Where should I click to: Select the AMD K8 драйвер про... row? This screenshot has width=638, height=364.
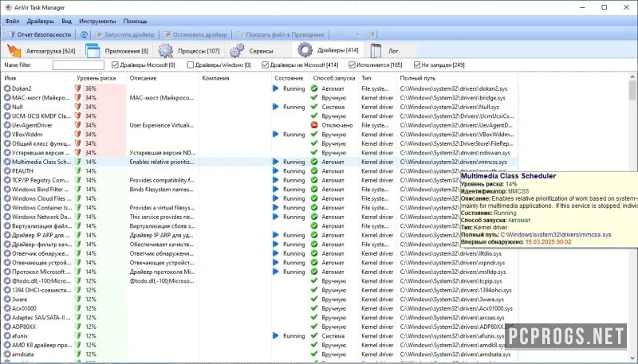tap(260, 345)
